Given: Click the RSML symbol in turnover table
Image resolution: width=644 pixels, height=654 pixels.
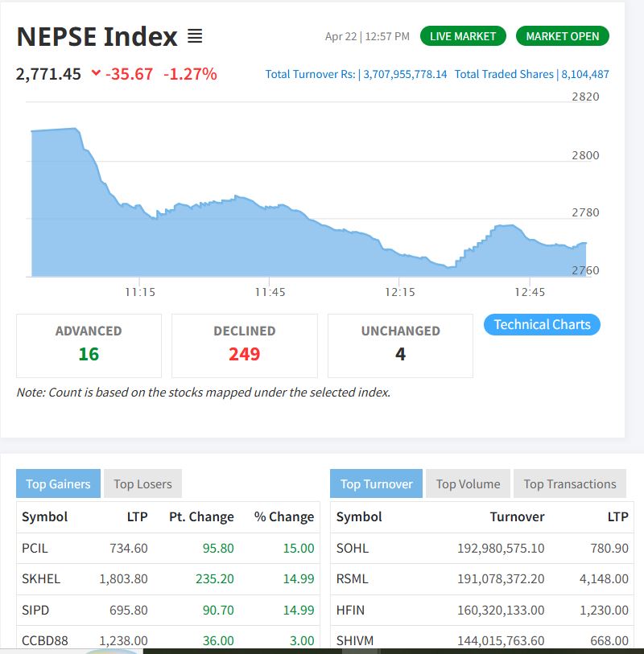Looking at the screenshot, I should pyautogui.click(x=353, y=578).
